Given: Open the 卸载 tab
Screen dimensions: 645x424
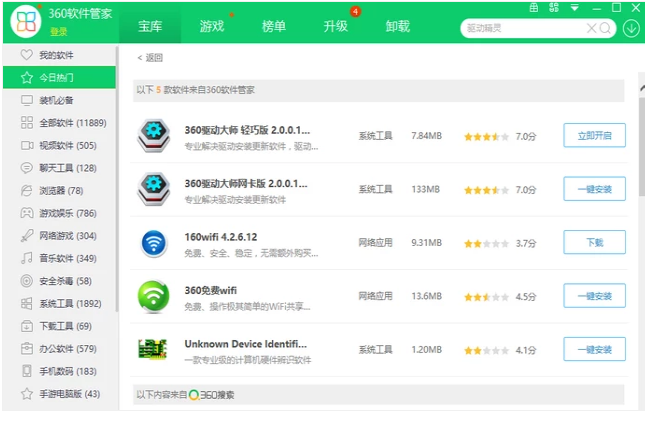Looking at the screenshot, I should pyautogui.click(x=397, y=26).
